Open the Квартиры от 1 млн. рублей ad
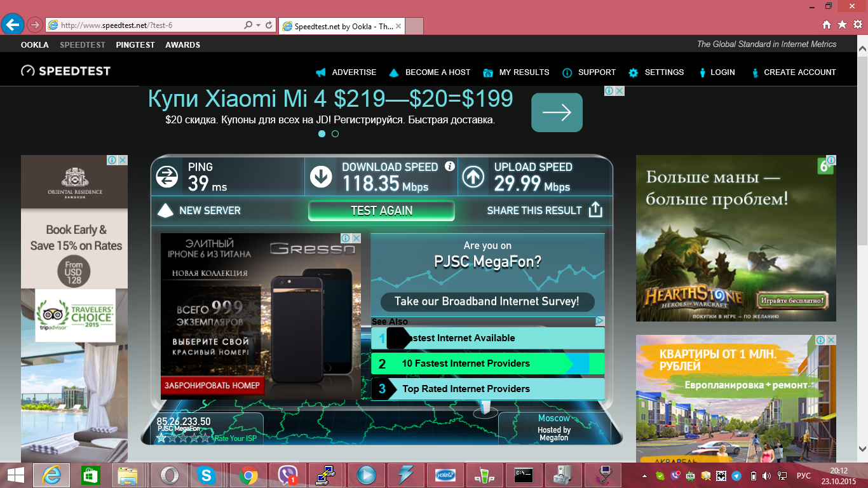The image size is (868, 488). click(736, 398)
